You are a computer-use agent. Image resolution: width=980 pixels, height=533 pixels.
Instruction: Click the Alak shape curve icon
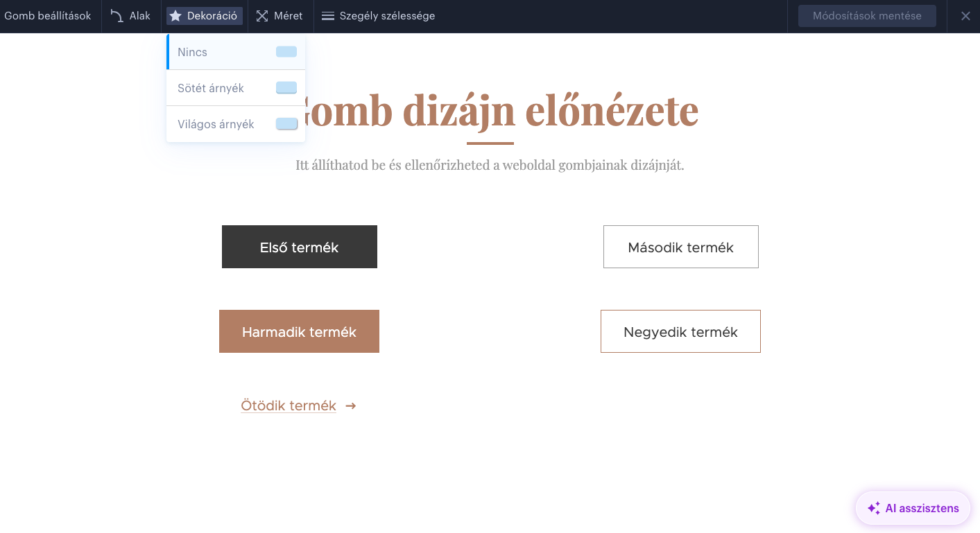117,16
